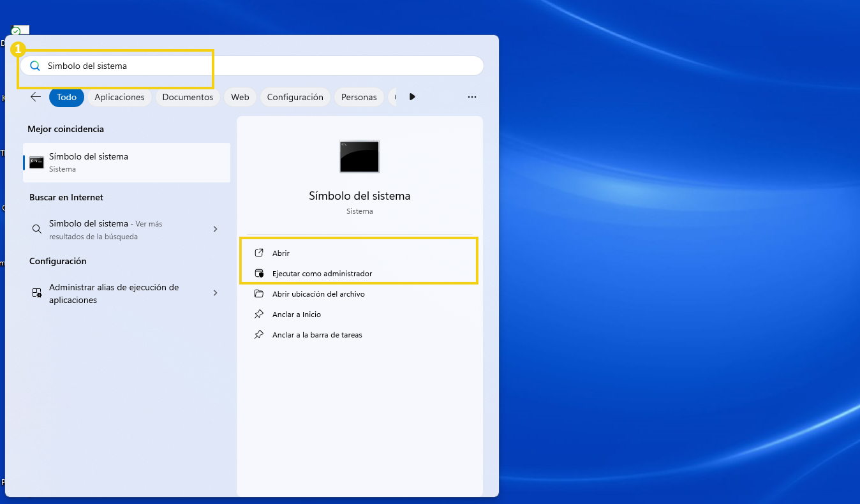Click the three-dots more options icon

(472, 97)
